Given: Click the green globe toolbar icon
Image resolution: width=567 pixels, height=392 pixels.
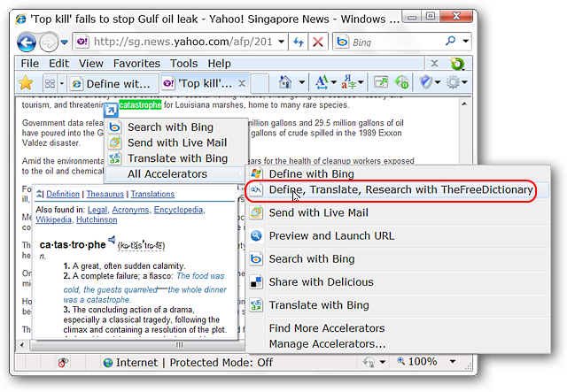Looking at the screenshot, I should [401, 82].
